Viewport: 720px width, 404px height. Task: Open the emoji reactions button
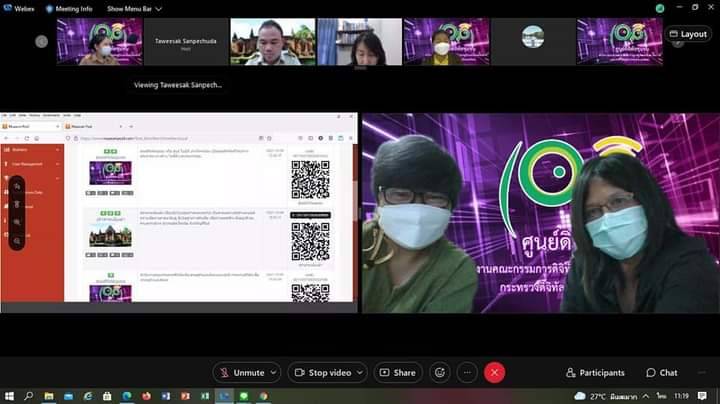(x=439, y=372)
